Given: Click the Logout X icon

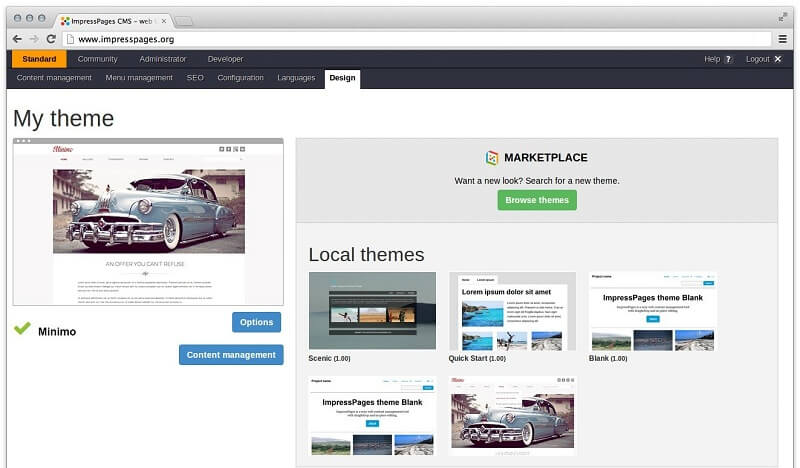Looking at the screenshot, I should [x=778, y=59].
